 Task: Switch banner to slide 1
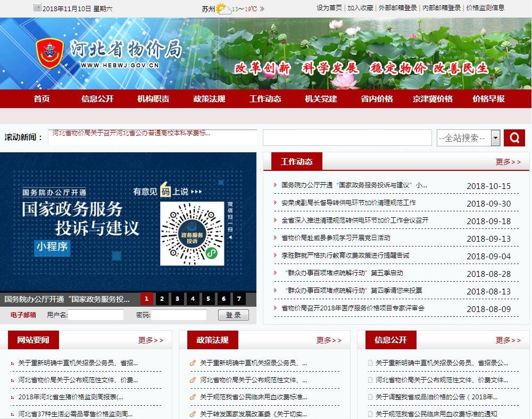pos(147,299)
